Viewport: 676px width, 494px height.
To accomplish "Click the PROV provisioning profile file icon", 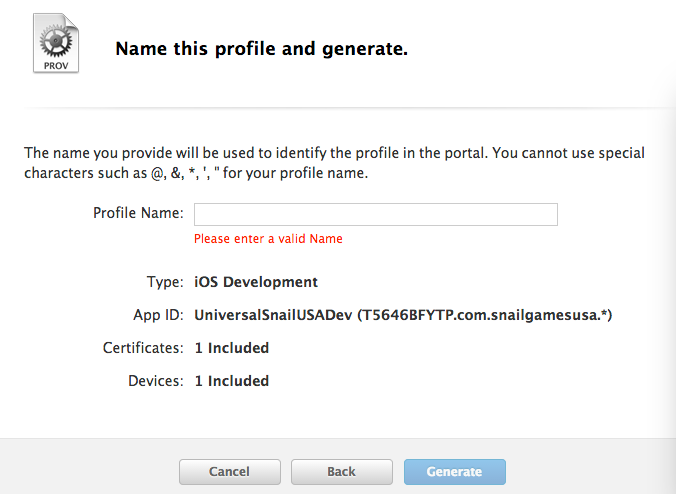I will (x=56, y=43).
